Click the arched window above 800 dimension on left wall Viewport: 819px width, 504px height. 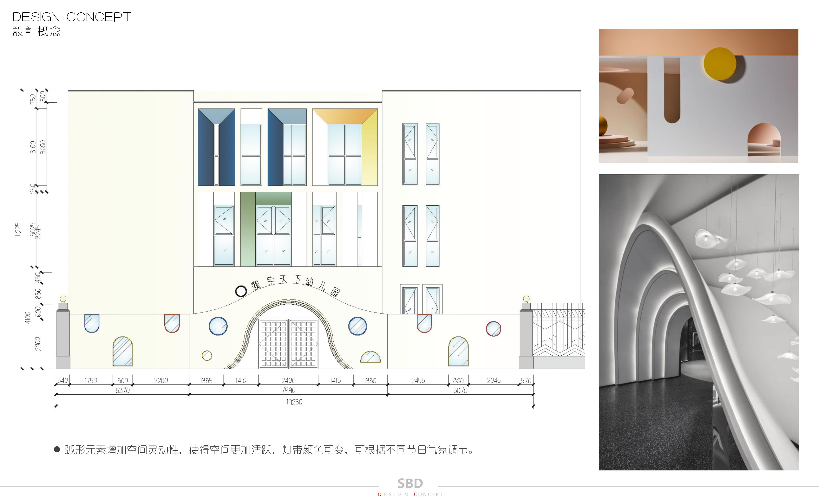click(123, 352)
